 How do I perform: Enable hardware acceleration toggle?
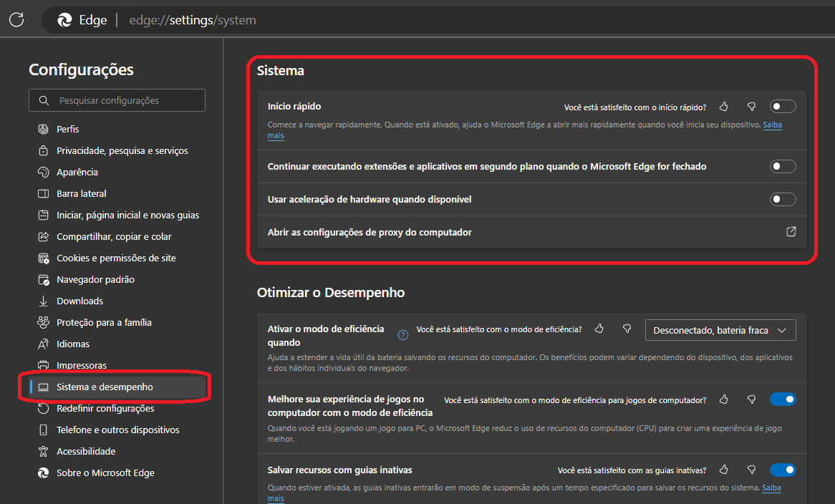(783, 200)
